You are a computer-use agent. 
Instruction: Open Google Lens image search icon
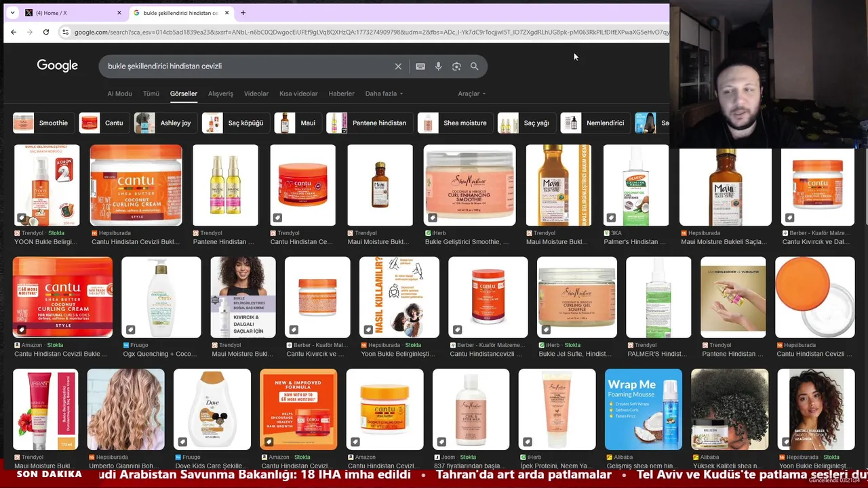tap(456, 66)
